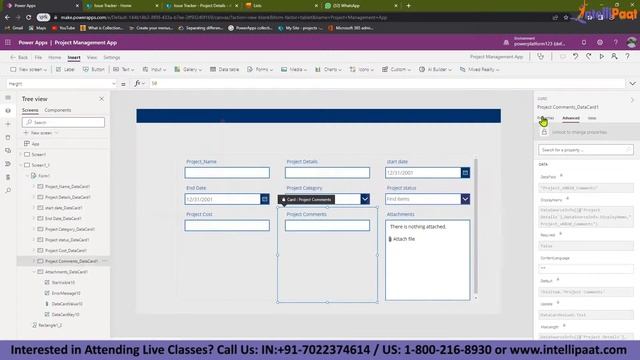Collapse the properties pane chevron
This screenshot has width=640, height=360.
pyautogui.click(x=632, y=100)
